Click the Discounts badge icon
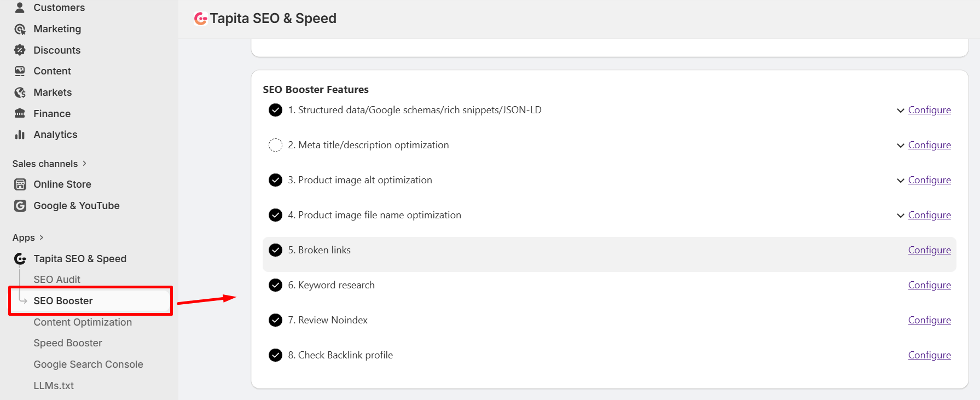Viewport: 980px width, 400px height. coord(20,50)
